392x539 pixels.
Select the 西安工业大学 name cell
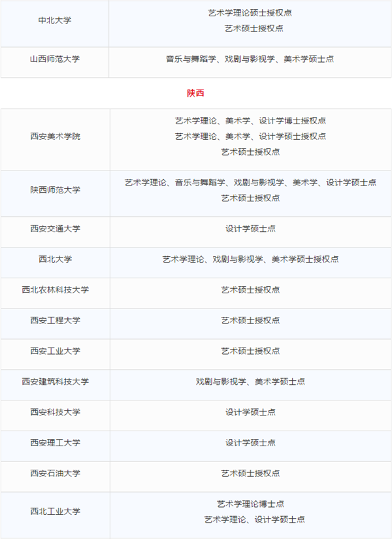(55, 351)
